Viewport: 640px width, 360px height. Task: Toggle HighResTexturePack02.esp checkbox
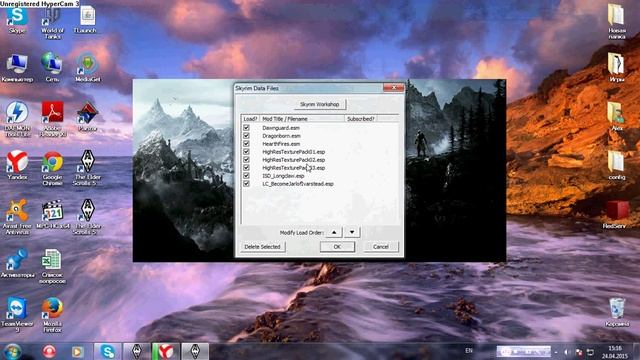pyautogui.click(x=246, y=160)
